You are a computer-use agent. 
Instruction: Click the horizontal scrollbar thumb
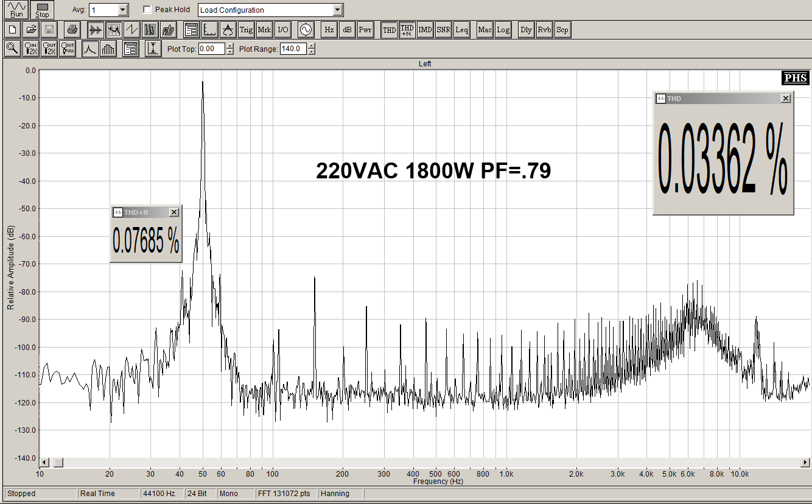(x=57, y=462)
